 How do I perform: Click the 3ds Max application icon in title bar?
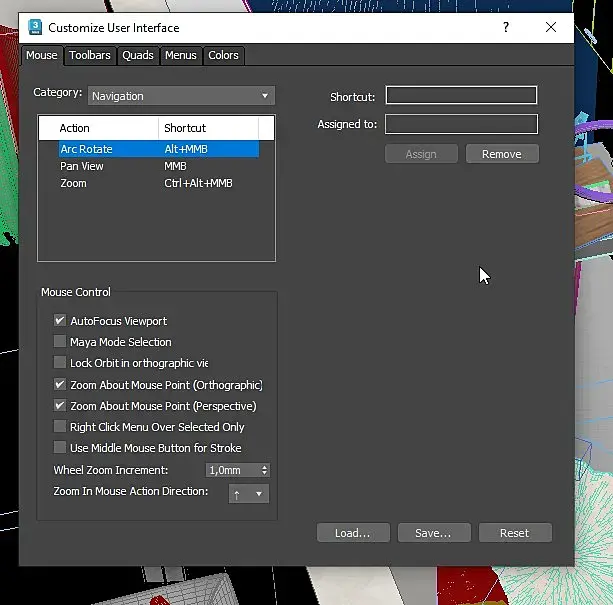[x=35, y=27]
